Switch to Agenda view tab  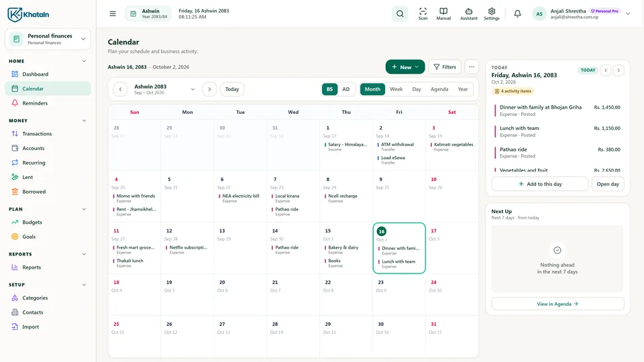(439, 89)
